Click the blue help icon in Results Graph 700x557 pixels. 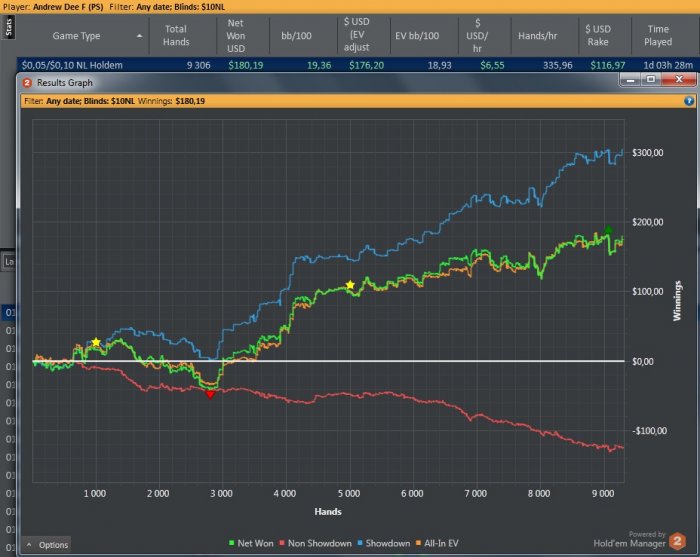click(x=688, y=101)
